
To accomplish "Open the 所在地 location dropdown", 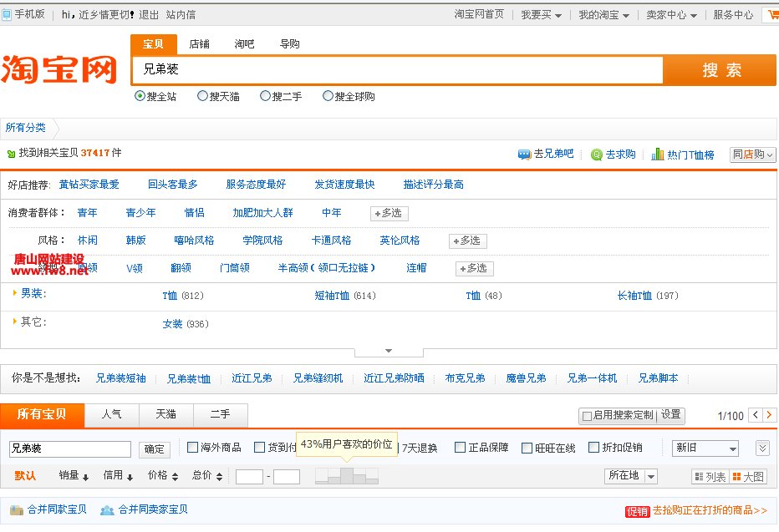I will (x=631, y=475).
